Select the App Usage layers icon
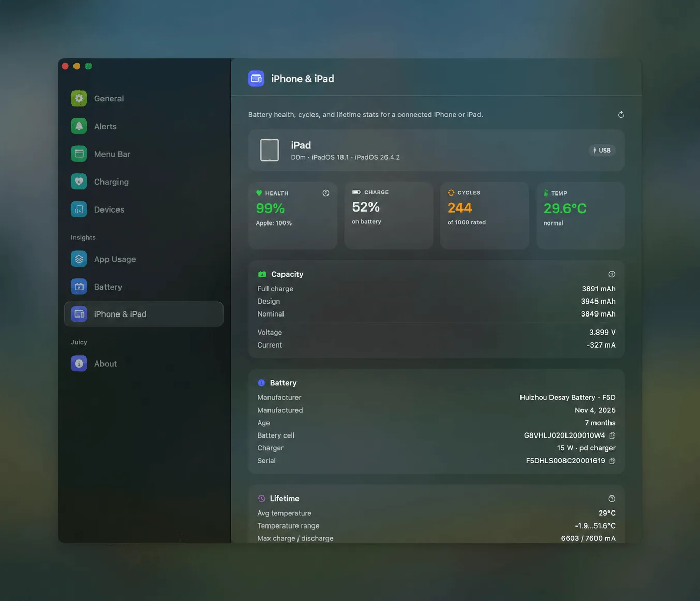 click(x=79, y=259)
